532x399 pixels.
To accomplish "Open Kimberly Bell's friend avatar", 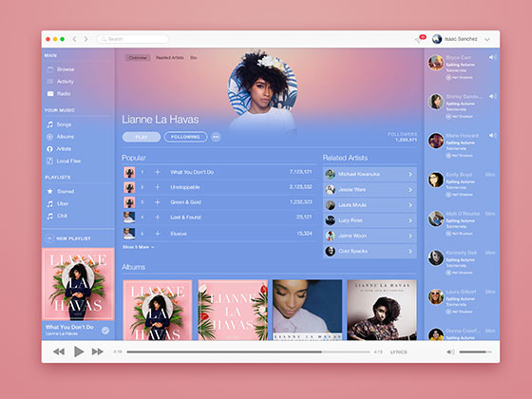I will coord(436,257).
